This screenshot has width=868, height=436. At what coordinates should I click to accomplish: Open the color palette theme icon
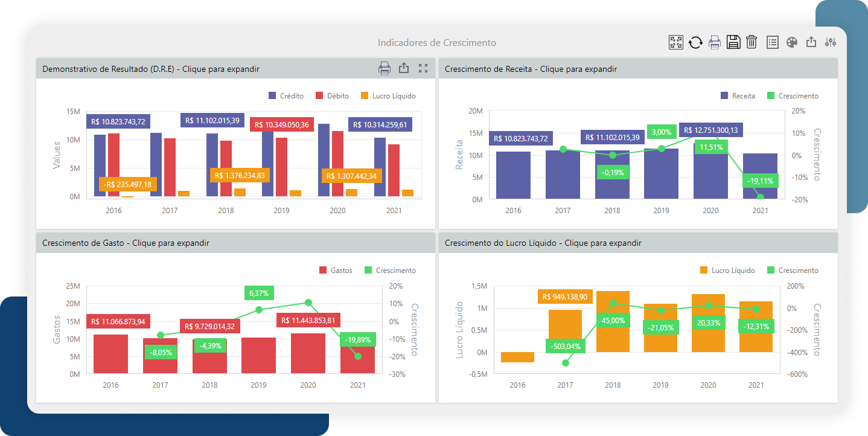pyautogui.click(x=792, y=42)
